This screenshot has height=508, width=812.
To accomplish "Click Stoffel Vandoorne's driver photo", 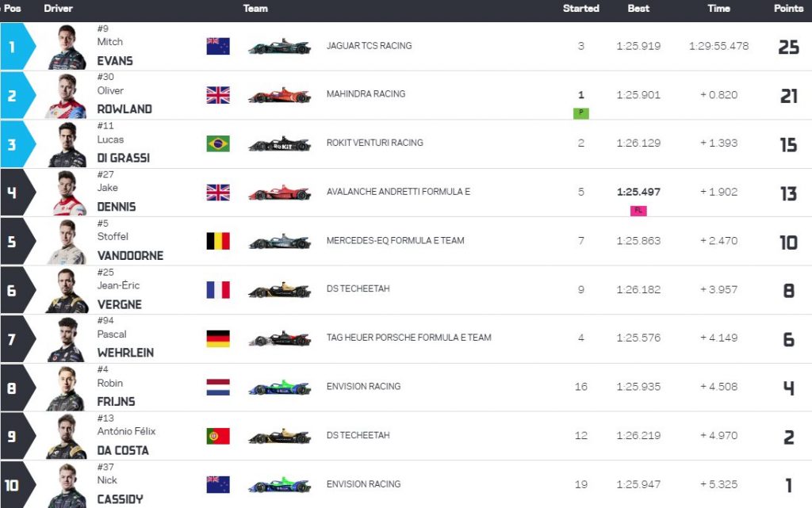I will tap(67, 242).
